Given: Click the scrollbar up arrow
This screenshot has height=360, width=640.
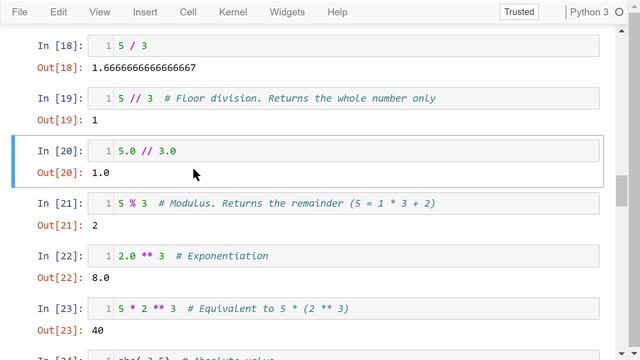Looking at the screenshot, I should (621, 31).
